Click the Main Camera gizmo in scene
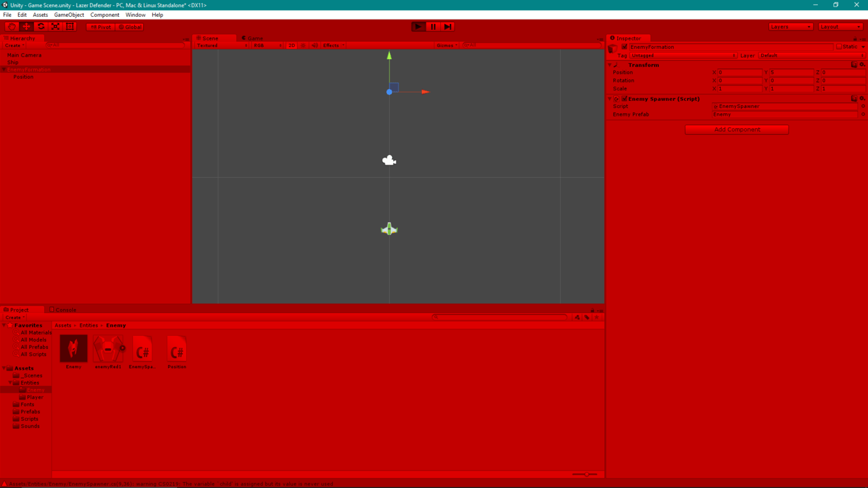The height and width of the screenshot is (488, 868). point(389,160)
